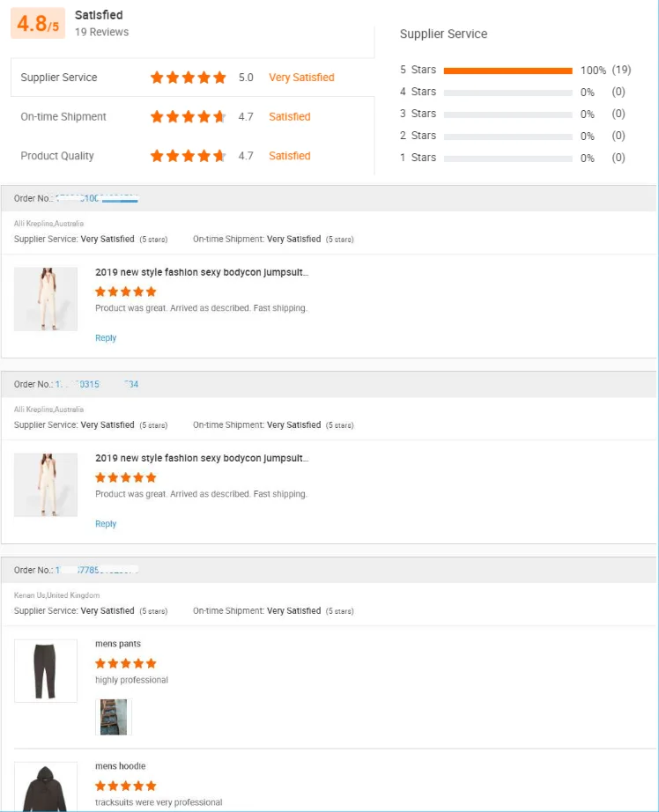
Task: Click the 2 Stars rating bar
Action: pos(507,137)
